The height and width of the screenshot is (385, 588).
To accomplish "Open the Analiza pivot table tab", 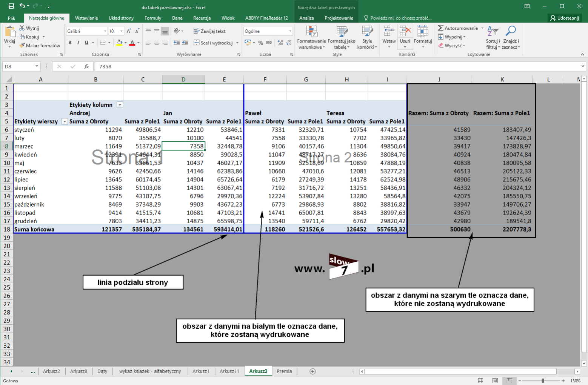I will pos(306,18).
